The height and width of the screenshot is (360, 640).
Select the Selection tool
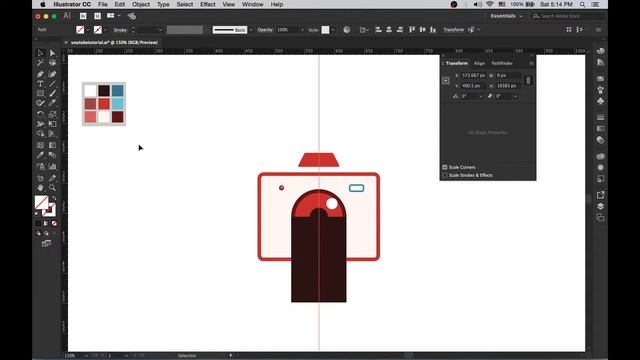40,53
